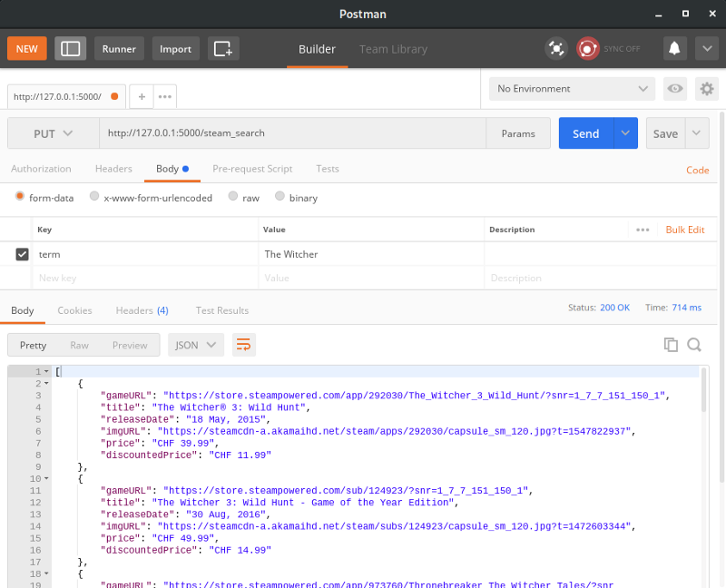The height and width of the screenshot is (588, 726).
Task: Click the main window vertical scrollbar
Action: [722, 297]
